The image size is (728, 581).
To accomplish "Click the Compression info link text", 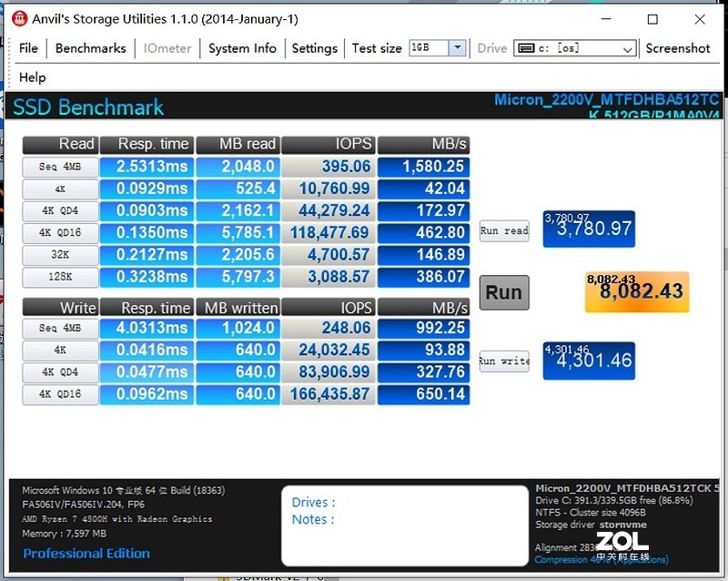I will pos(602,560).
